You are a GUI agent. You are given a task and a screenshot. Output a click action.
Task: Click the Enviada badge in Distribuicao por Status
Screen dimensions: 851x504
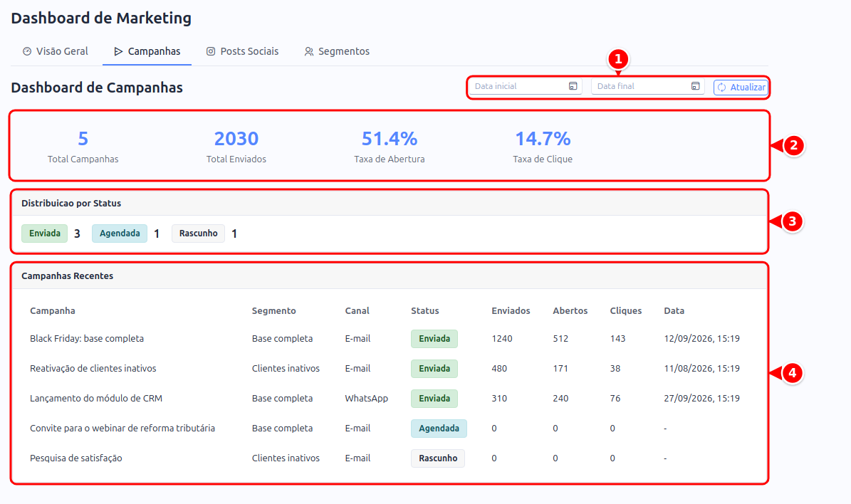[x=44, y=233]
